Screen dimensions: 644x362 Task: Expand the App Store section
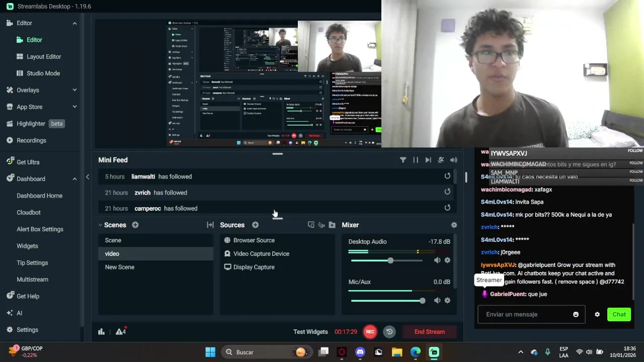(74, 107)
